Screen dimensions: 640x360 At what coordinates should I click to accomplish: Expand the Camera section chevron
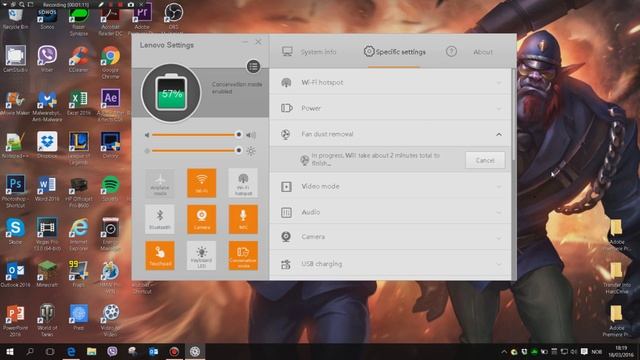point(499,237)
